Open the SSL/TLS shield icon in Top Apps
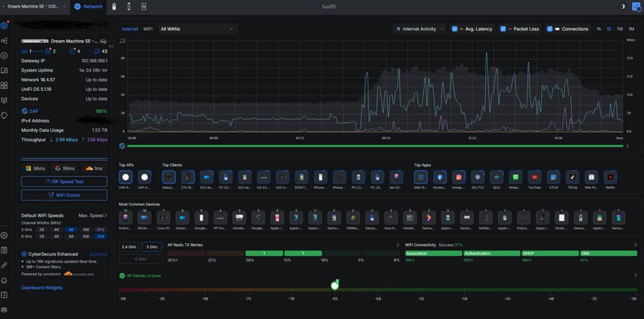Image resolution: width=644 pixels, height=319 pixels. click(477, 177)
